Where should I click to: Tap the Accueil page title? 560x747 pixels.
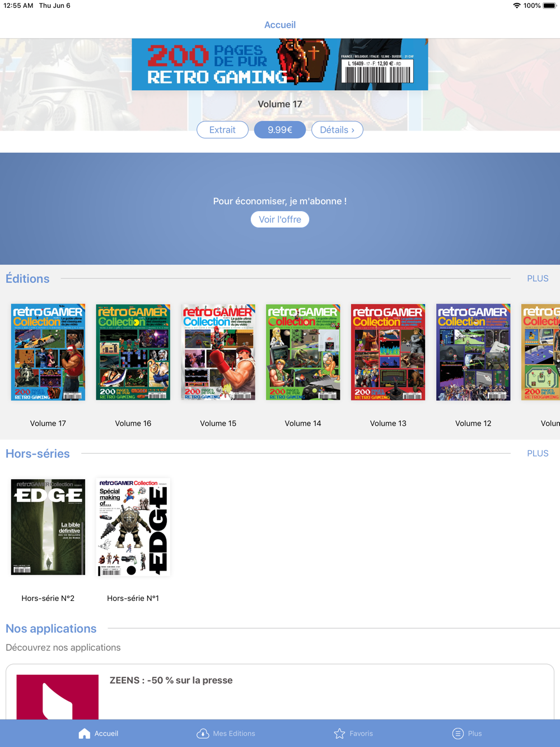coord(280,25)
